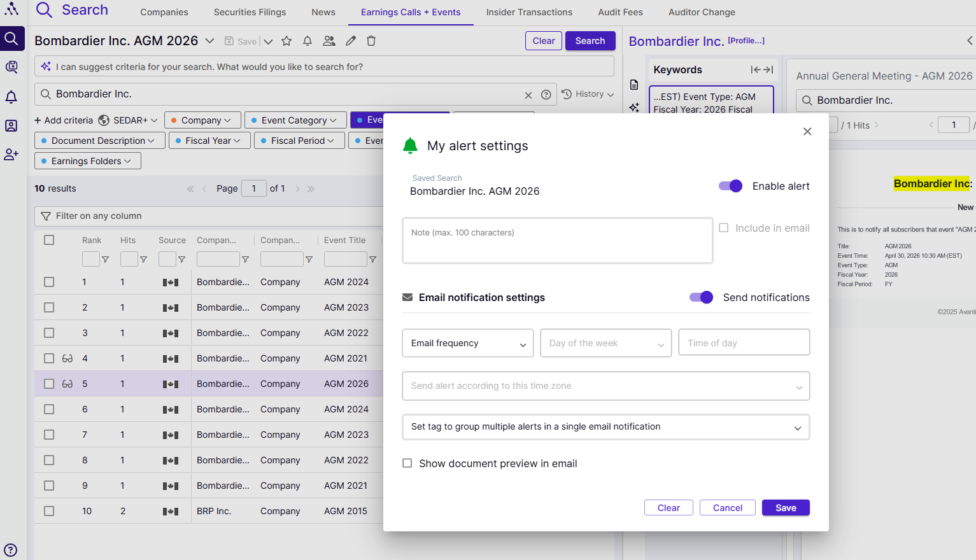Open the Insider Transactions tab
The height and width of the screenshot is (560, 976).
[529, 12]
